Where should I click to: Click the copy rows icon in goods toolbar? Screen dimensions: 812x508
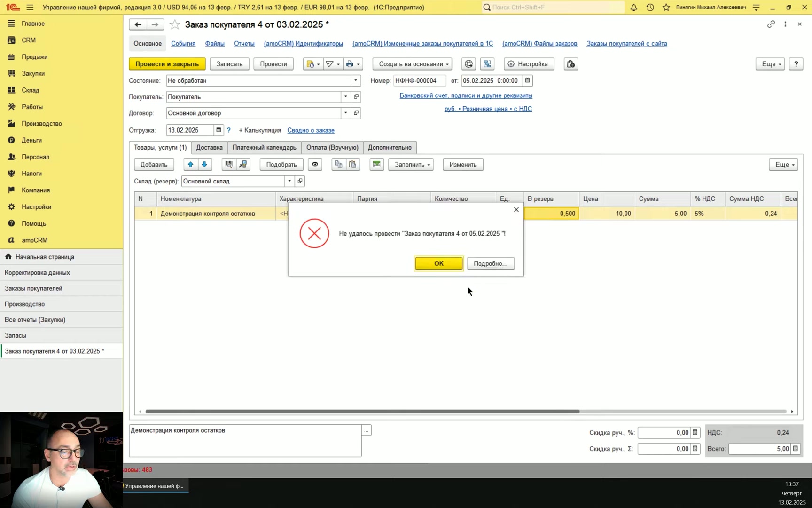[338, 165]
